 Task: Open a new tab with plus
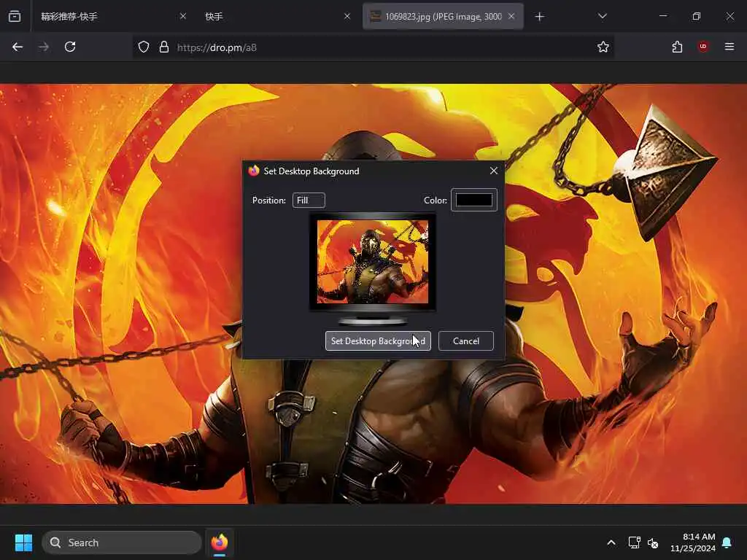[x=539, y=17]
